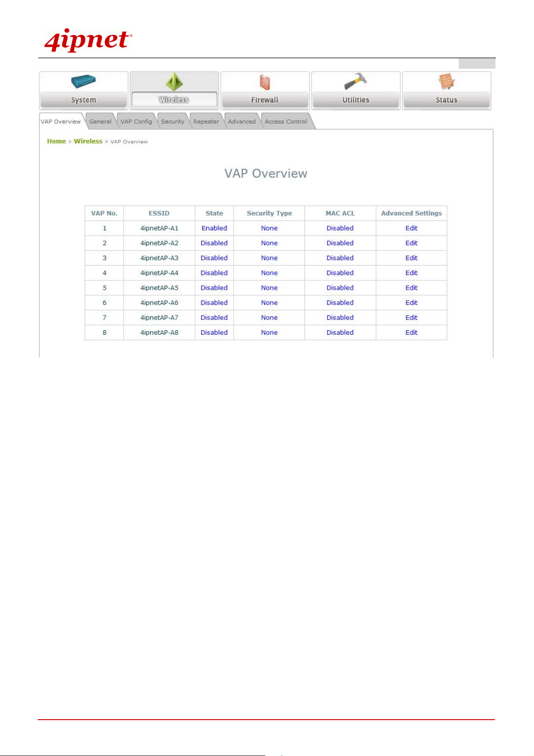Switch to the Access Control tab

(286, 122)
